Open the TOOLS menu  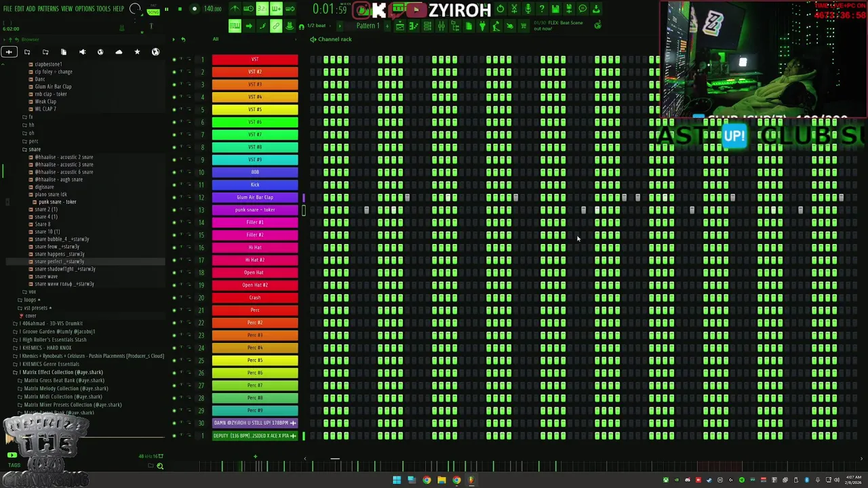(x=103, y=9)
